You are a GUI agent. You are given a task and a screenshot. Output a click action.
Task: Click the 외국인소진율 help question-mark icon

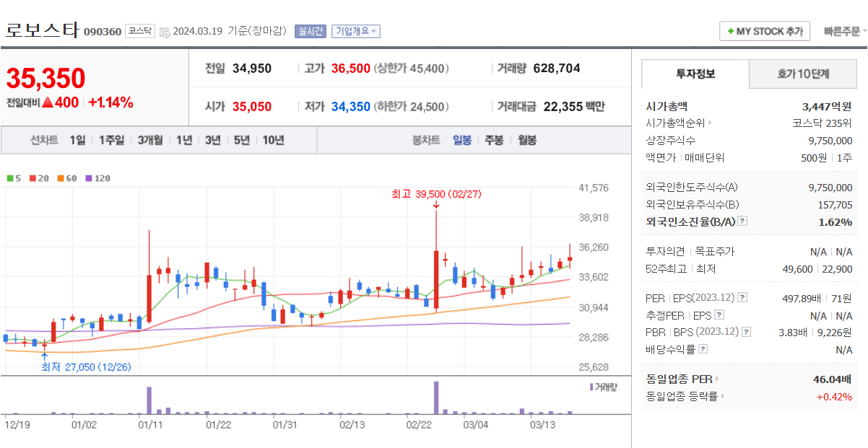742,221
